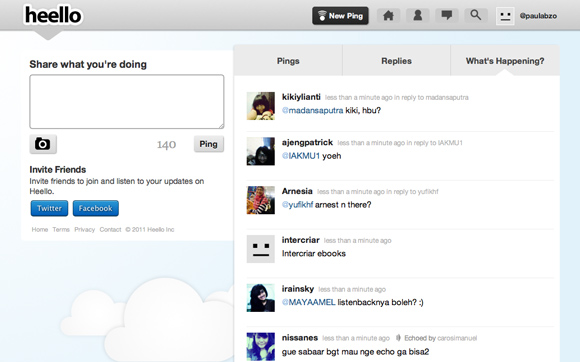
Task: Click '© 2011 Heello Inc' footer text
Action: (150, 230)
